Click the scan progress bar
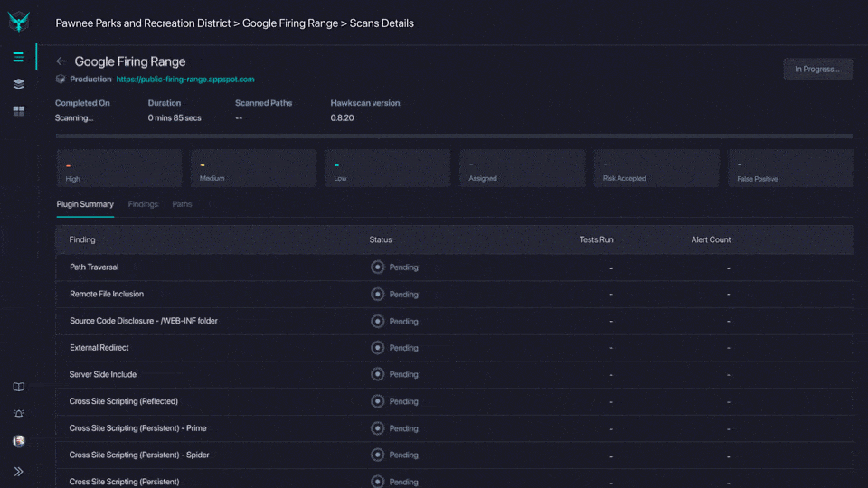 pos(454,136)
